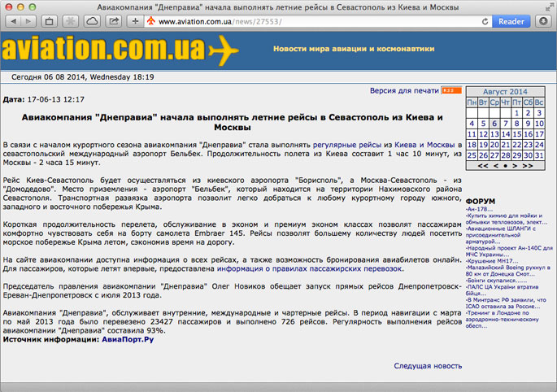
Task: Click Новости мира авиации и космонавтики tagline
Action: click(x=354, y=49)
